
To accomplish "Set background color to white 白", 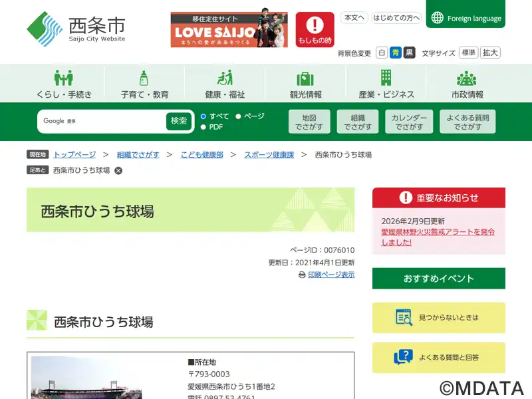I will 382,53.
